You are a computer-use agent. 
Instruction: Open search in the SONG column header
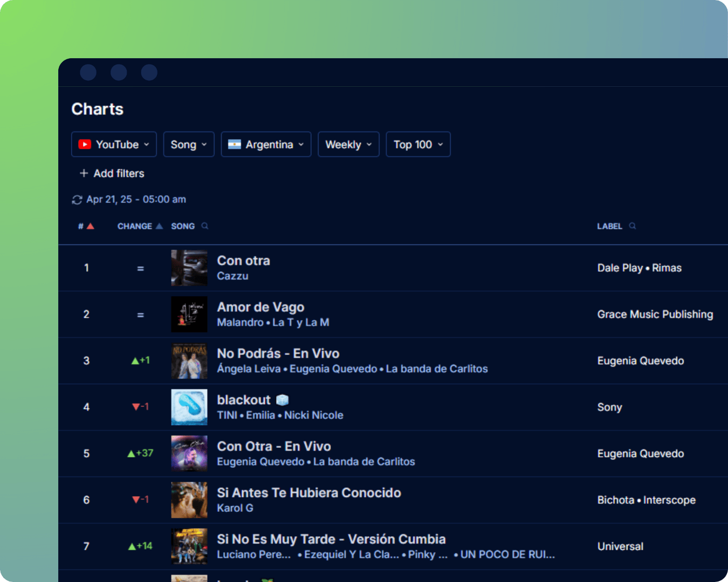[x=204, y=226]
